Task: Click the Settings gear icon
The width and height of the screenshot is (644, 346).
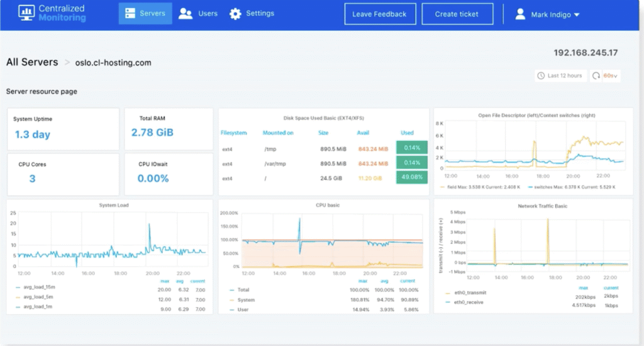Action: (x=235, y=14)
